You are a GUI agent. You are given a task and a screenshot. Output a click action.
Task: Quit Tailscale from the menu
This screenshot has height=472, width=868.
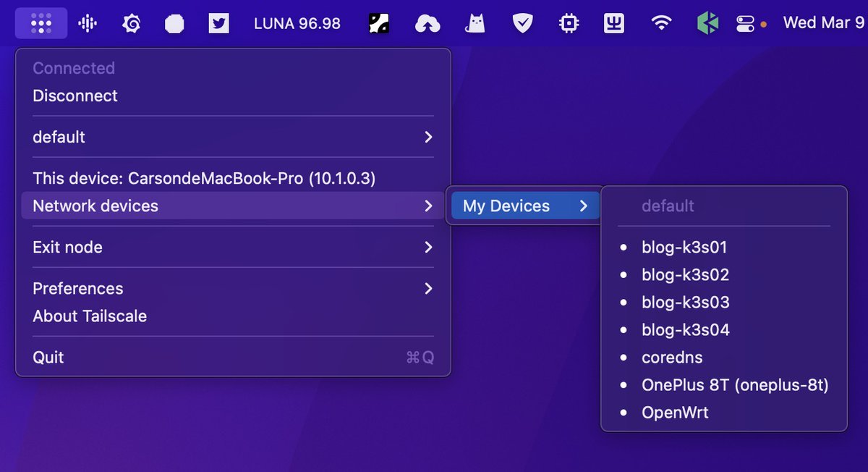coord(233,358)
